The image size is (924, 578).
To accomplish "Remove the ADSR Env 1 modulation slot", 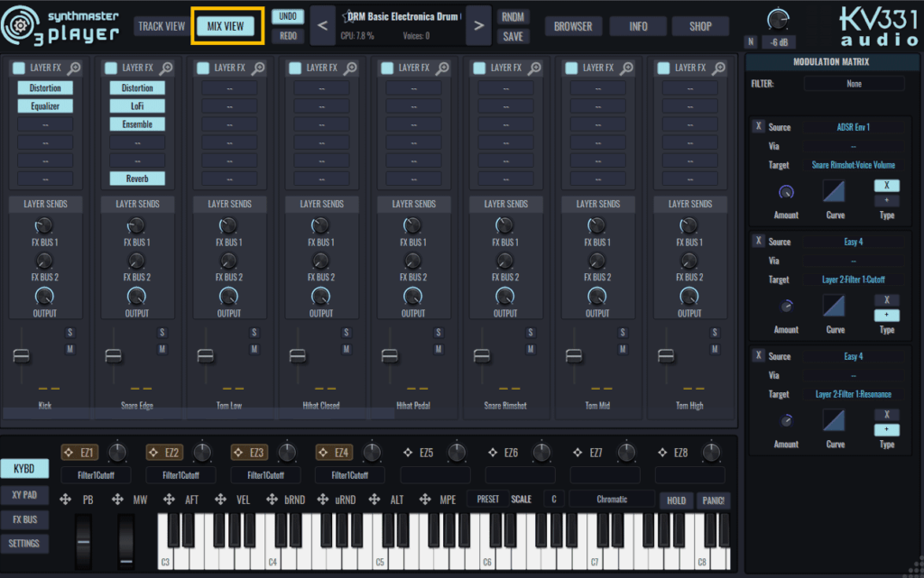I will point(758,126).
